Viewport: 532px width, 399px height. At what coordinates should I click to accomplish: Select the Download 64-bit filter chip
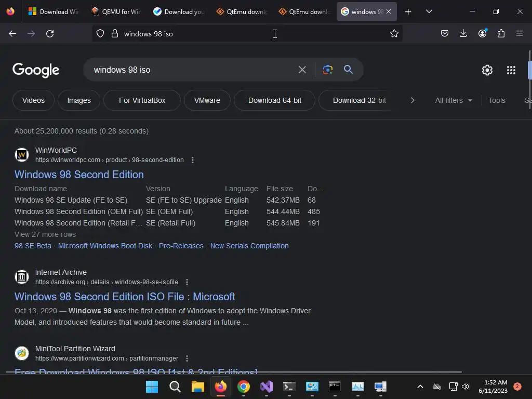274,100
